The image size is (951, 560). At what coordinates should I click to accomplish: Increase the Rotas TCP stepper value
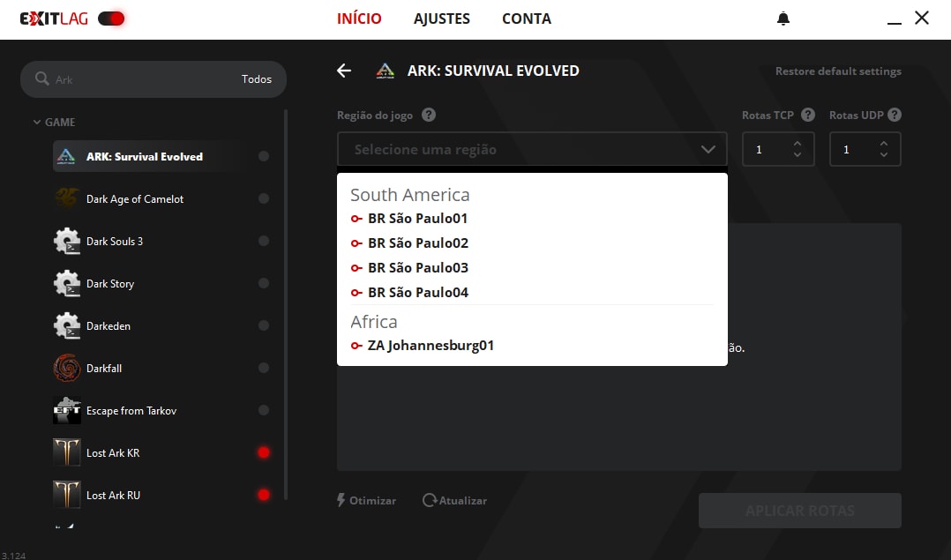(x=797, y=144)
